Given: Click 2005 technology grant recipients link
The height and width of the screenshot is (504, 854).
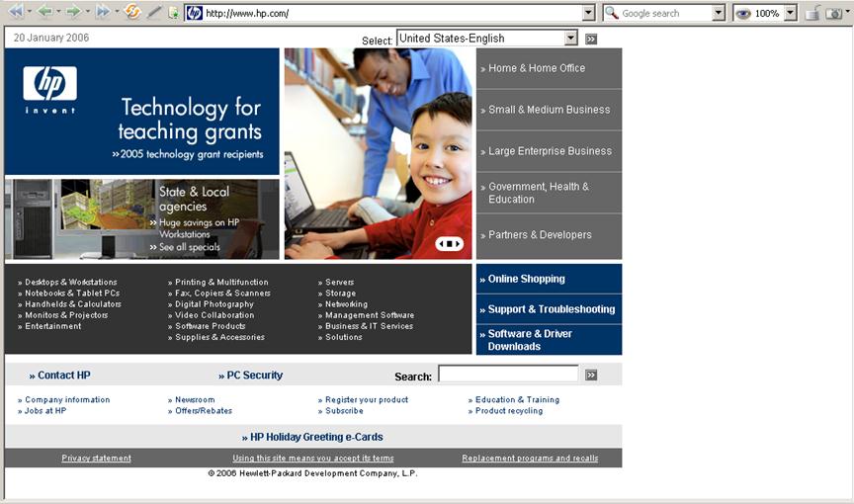Looking at the screenshot, I should point(188,154).
